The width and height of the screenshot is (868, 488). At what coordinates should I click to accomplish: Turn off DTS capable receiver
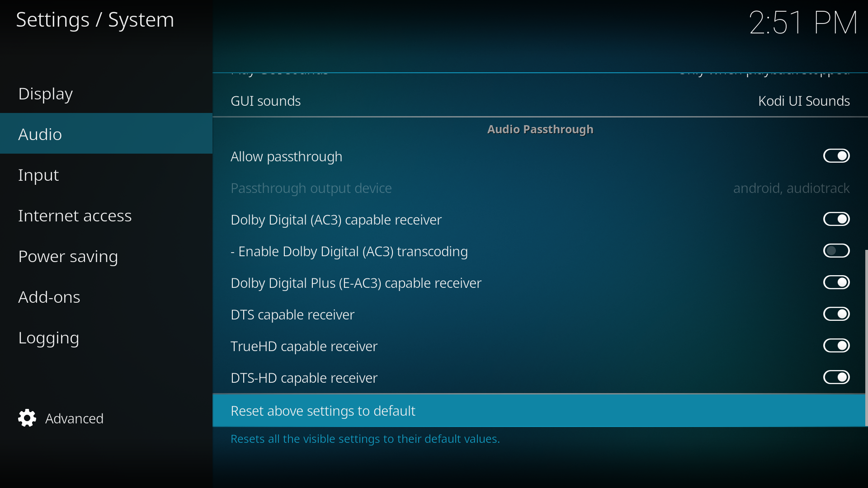click(836, 314)
